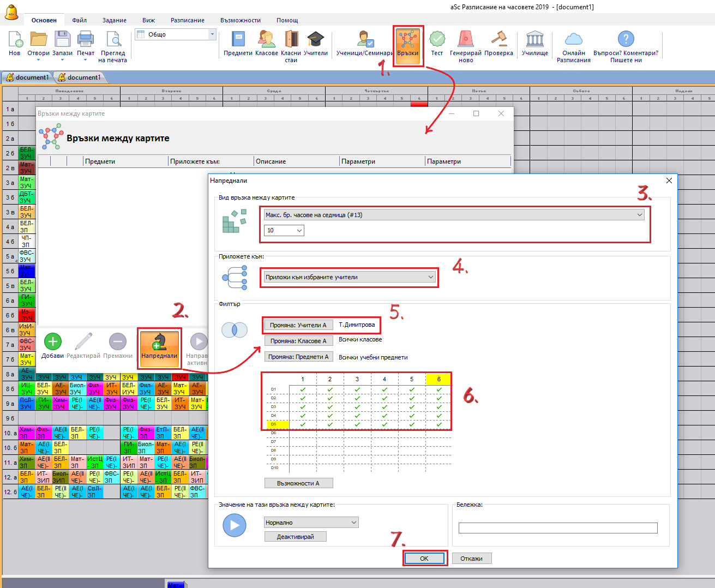Open the Предмети (subjects) icon
715x588 pixels.
tap(238, 39)
